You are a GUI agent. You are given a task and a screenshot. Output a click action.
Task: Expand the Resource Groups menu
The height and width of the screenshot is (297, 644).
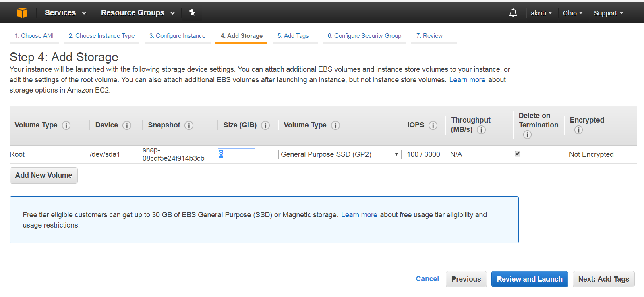[x=138, y=12]
